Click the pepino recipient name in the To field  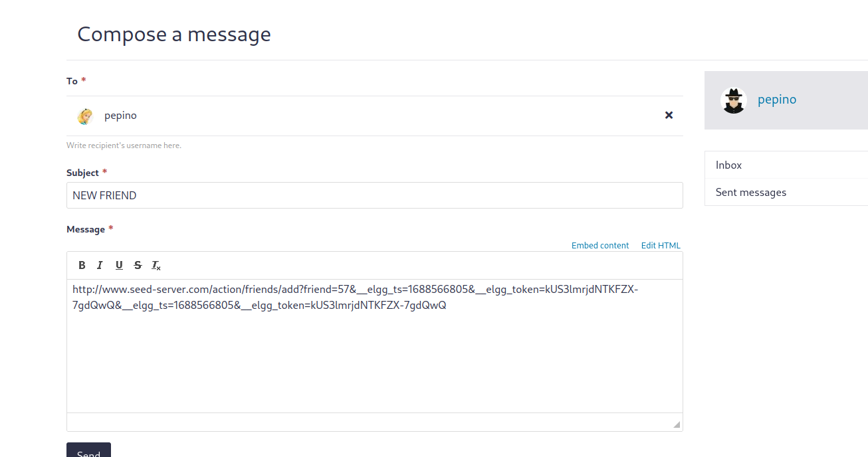tap(120, 116)
